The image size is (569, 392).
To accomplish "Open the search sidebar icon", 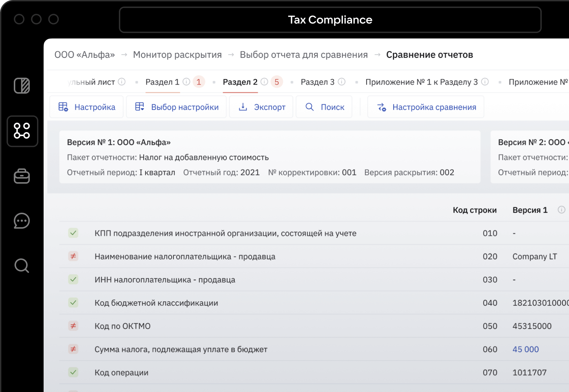I will [x=22, y=266].
